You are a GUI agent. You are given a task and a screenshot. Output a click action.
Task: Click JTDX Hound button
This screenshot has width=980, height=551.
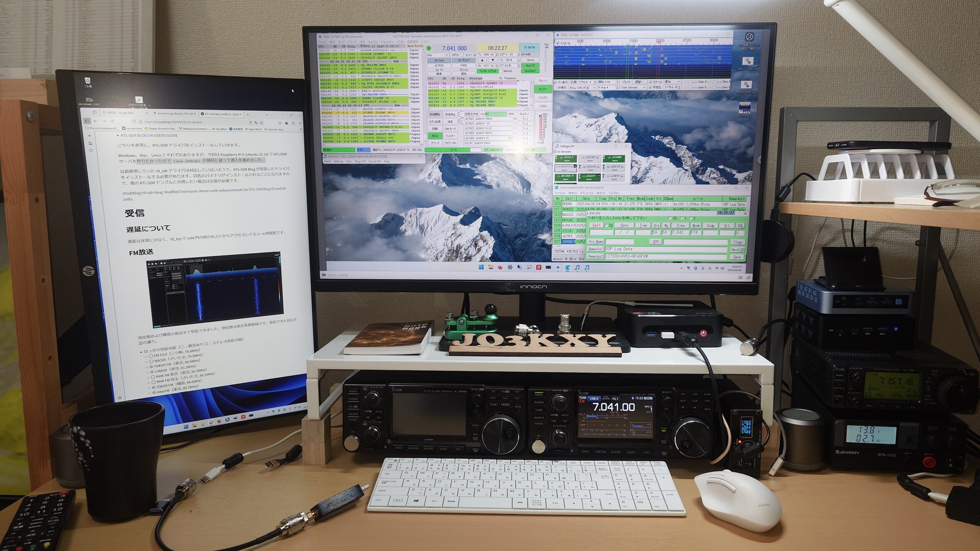531,60
